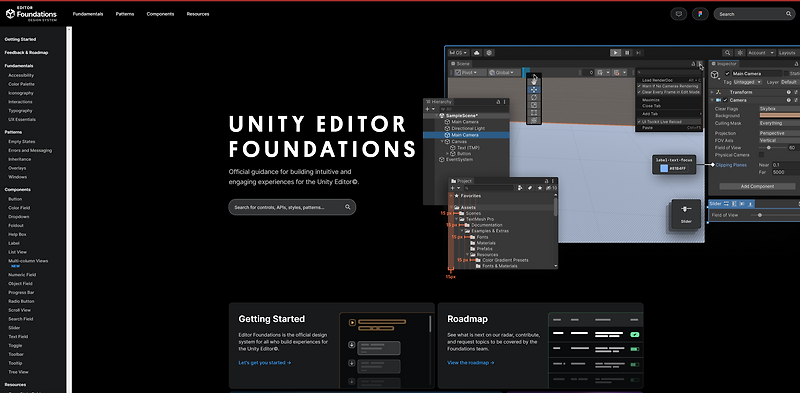Open the feedback chat bubble icon
The image size is (800, 393).
679,14
